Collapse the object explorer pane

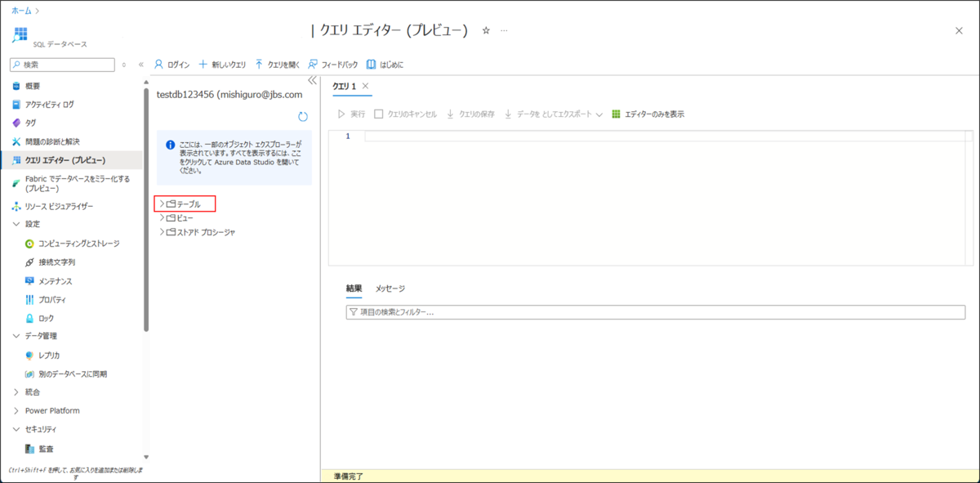312,81
